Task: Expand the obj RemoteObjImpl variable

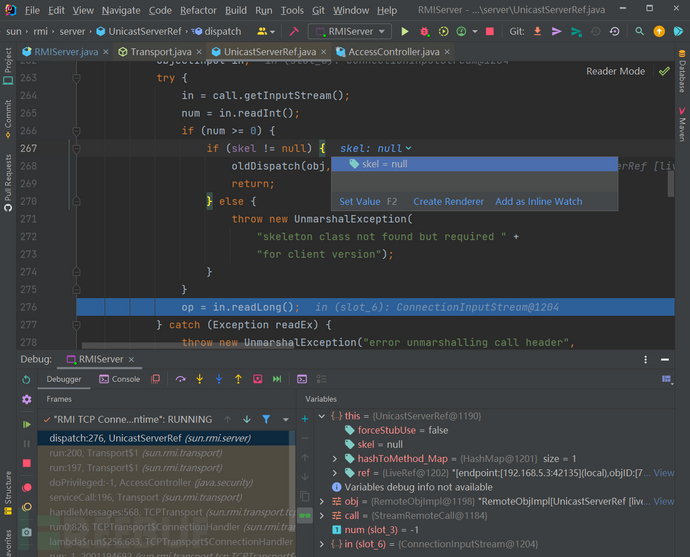Action: pos(322,501)
